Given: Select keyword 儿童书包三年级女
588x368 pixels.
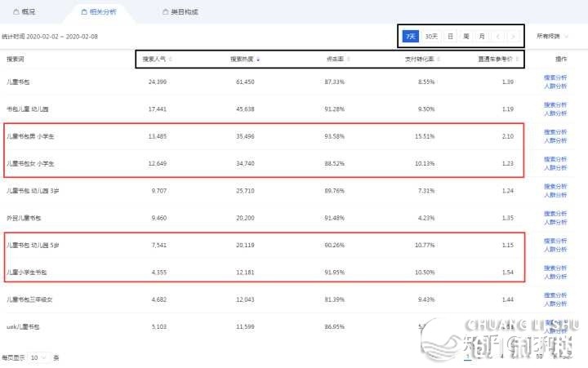Looking at the screenshot, I should coord(29,299).
